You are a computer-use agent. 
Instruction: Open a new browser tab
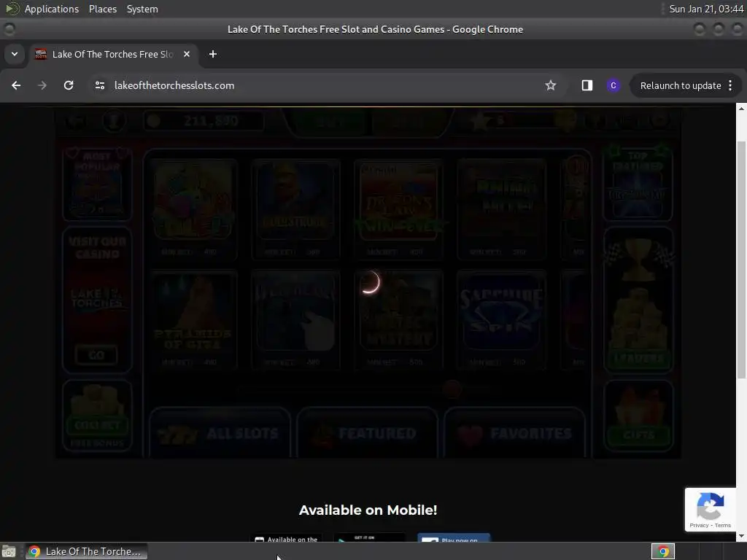pos(213,54)
